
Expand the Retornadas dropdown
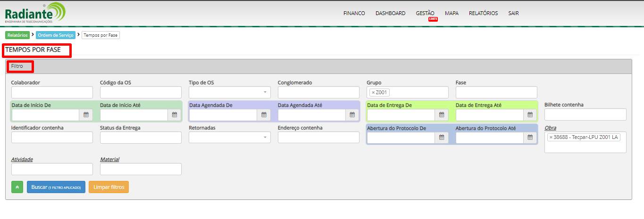click(x=229, y=138)
